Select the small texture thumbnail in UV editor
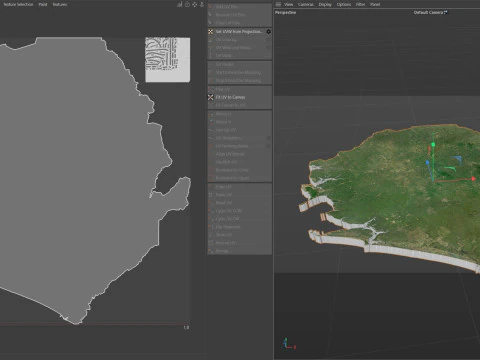 [x=168, y=60]
